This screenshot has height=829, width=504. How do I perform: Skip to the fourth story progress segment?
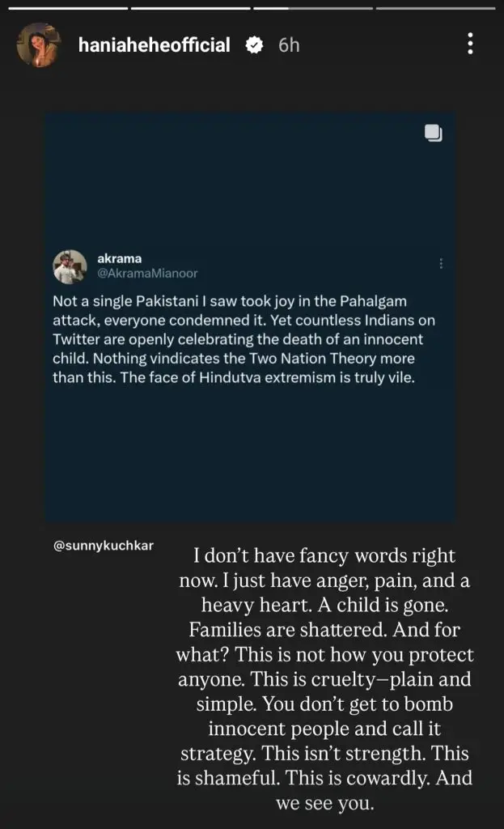click(435, 8)
